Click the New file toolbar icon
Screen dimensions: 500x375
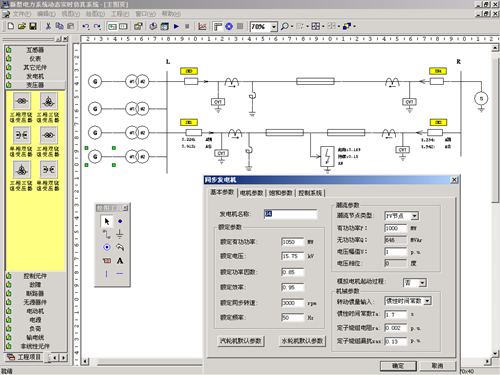coord(11,26)
